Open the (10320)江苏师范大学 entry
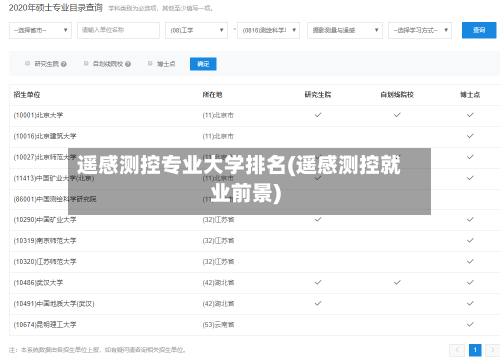Screen dimensions: 500x363 pyautogui.click(x=45, y=262)
